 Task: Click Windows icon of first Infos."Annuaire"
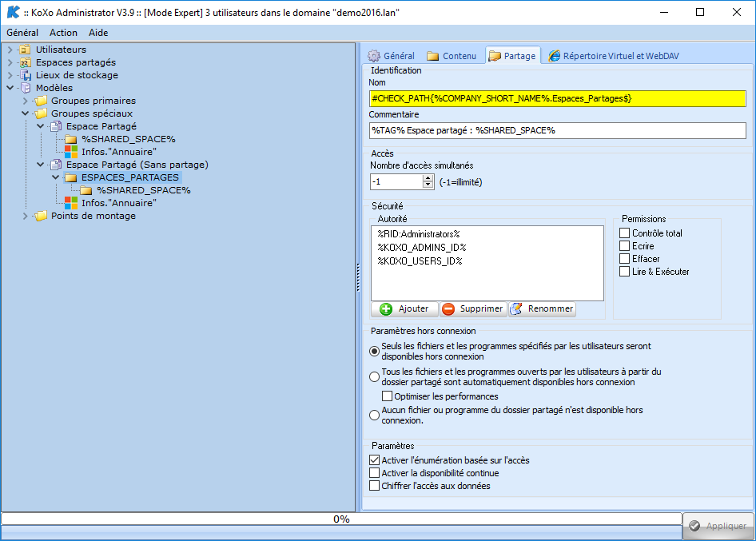(71, 152)
